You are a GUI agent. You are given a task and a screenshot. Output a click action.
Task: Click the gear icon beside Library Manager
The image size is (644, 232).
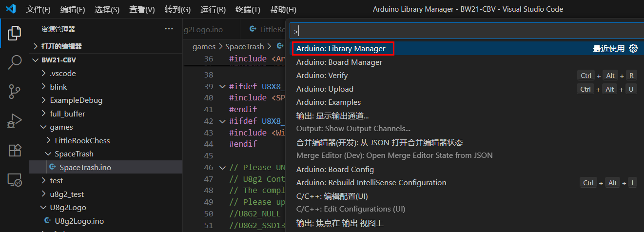coord(633,48)
